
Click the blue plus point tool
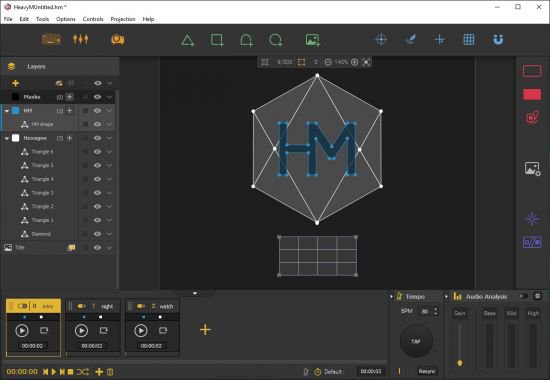coord(440,40)
